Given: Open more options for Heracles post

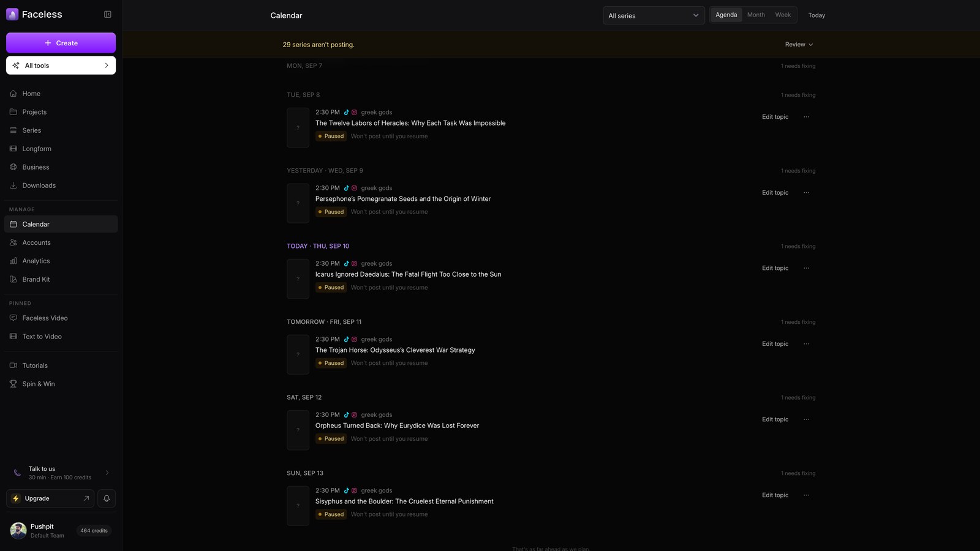Looking at the screenshot, I should tap(807, 117).
